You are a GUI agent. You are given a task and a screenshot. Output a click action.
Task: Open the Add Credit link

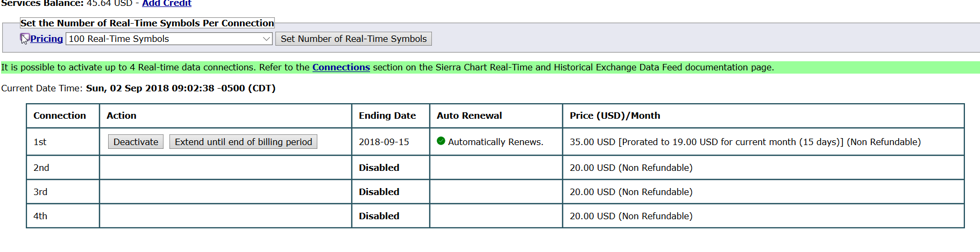[166, 4]
